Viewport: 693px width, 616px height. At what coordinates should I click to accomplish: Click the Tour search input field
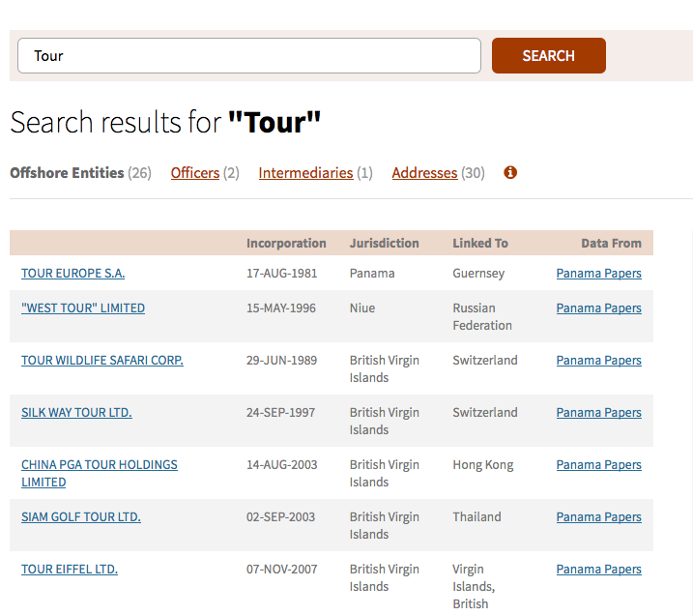(x=249, y=56)
